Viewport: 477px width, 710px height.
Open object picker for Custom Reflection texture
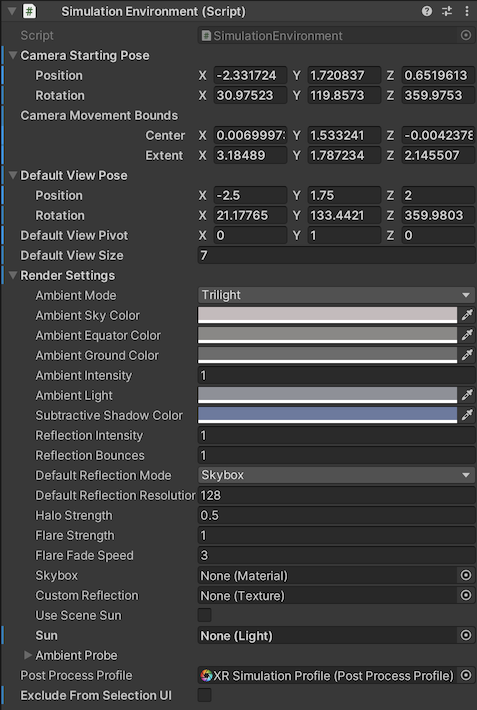[x=466, y=595]
